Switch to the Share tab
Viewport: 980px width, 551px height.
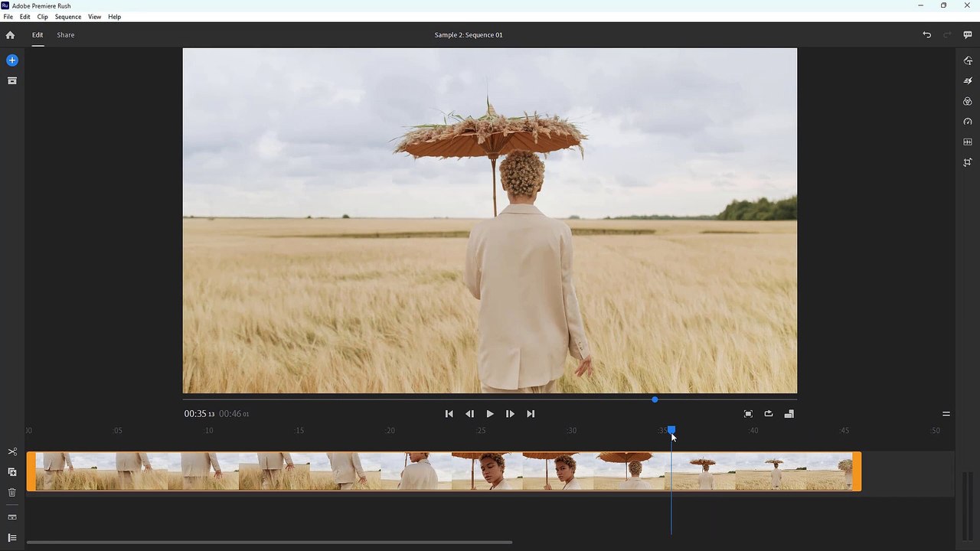point(66,35)
